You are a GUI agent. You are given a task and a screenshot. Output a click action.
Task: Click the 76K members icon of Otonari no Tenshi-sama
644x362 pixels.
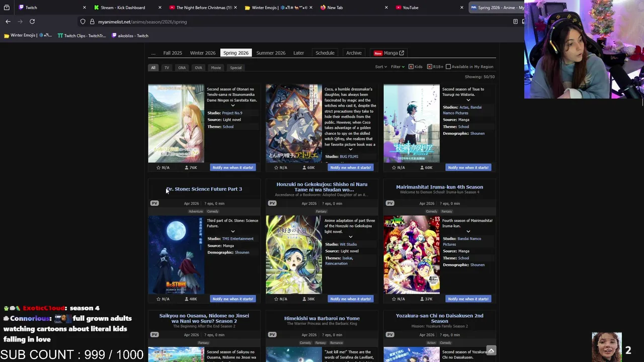[x=187, y=167]
